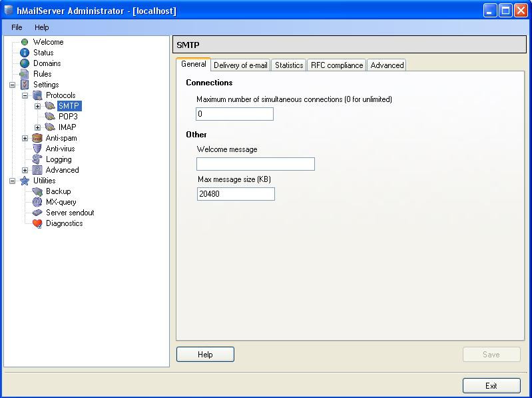Open the Help menu
The width and height of the screenshot is (532, 398).
point(42,27)
